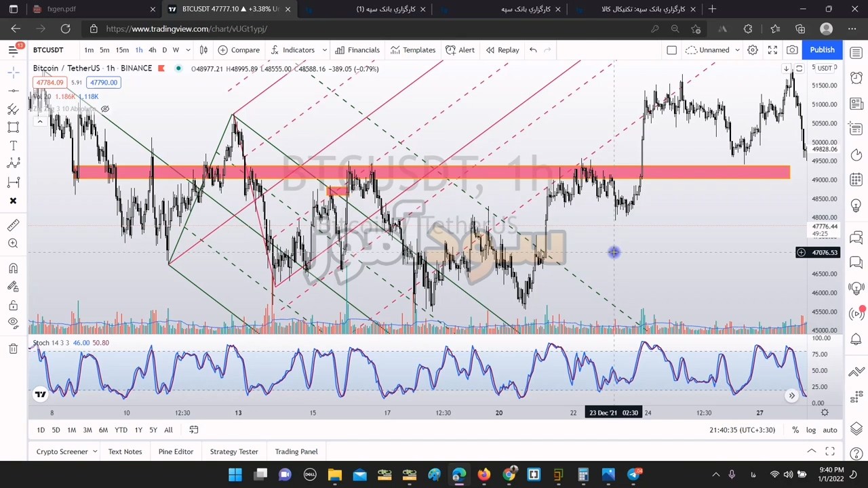Screen dimensions: 868x488
Task: Toggle log scale mode
Action: [811, 430]
